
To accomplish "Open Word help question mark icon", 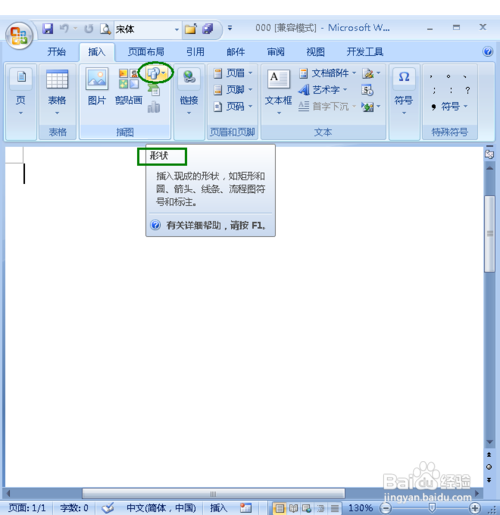I will pyautogui.click(x=488, y=52).
